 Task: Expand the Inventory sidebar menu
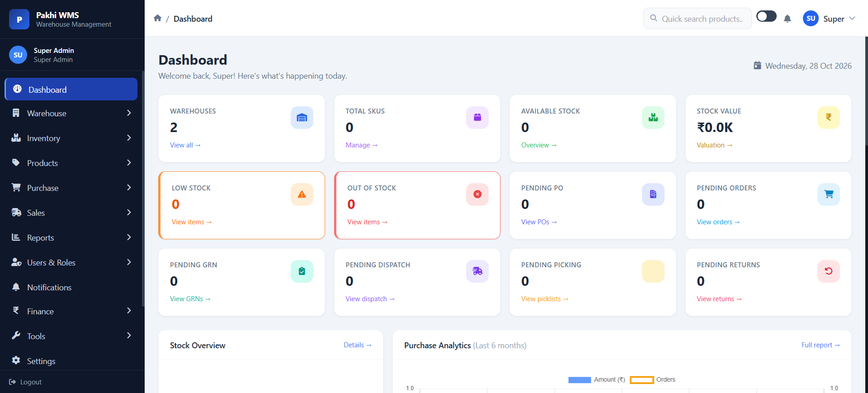[x=71, y=138]
